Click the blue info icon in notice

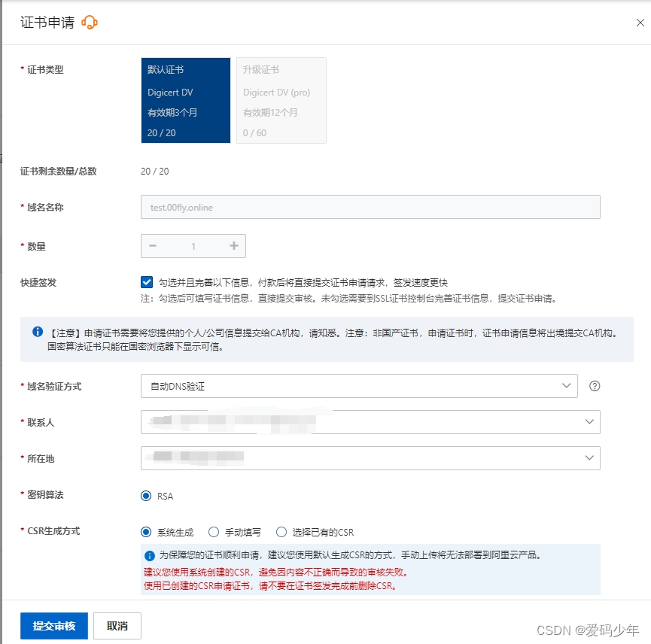point(37,332)
